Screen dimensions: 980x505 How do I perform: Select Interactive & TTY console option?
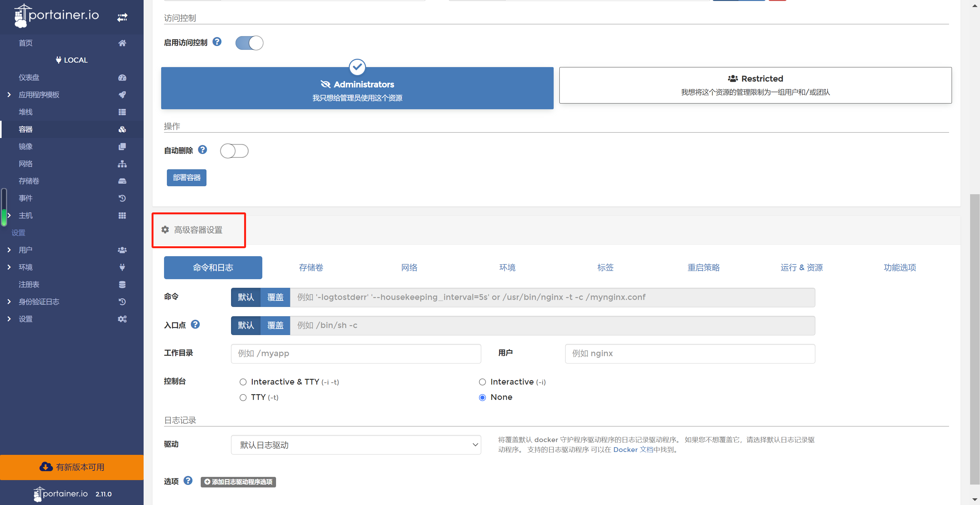pyautogui.click(x=243, y=382)
